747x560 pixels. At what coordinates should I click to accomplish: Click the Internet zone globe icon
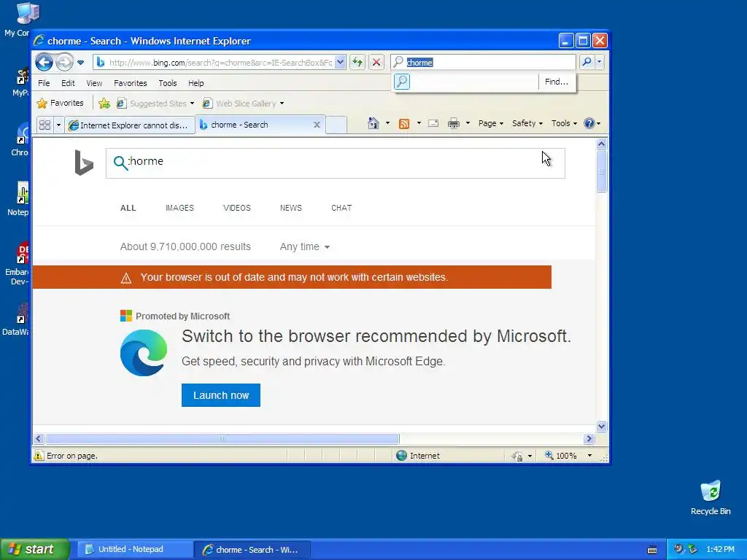[x=402, y=456]
